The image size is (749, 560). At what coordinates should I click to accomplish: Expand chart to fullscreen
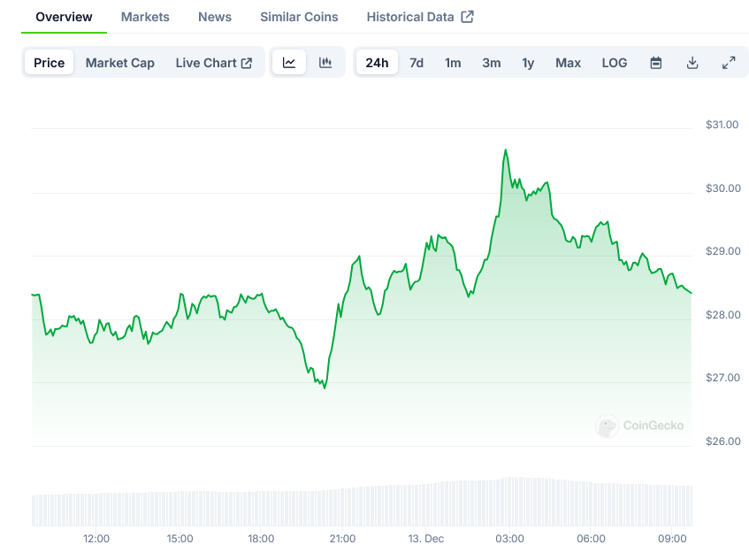coord(729,63)
